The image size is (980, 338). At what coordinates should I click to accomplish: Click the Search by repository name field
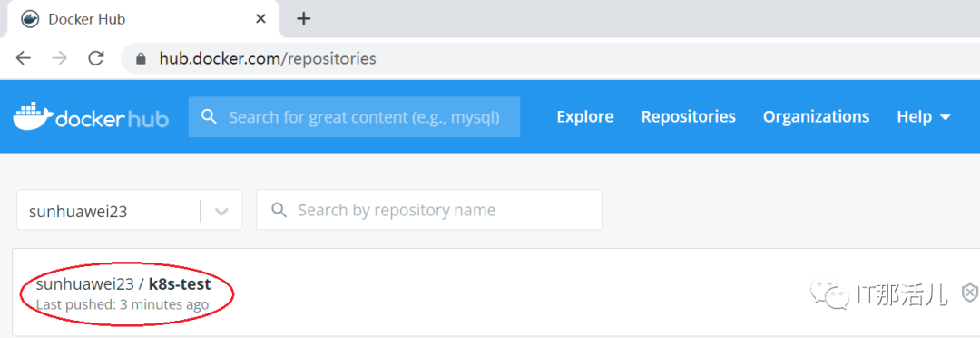(x=429, y=210)
